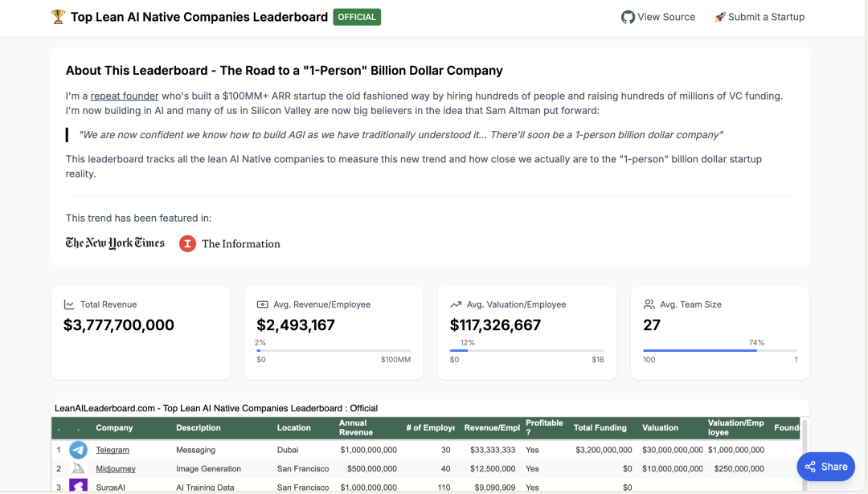Click the $33,333,333 revenue per employee cell
Screen dimensions: 868x494
(x=493, y=450)
